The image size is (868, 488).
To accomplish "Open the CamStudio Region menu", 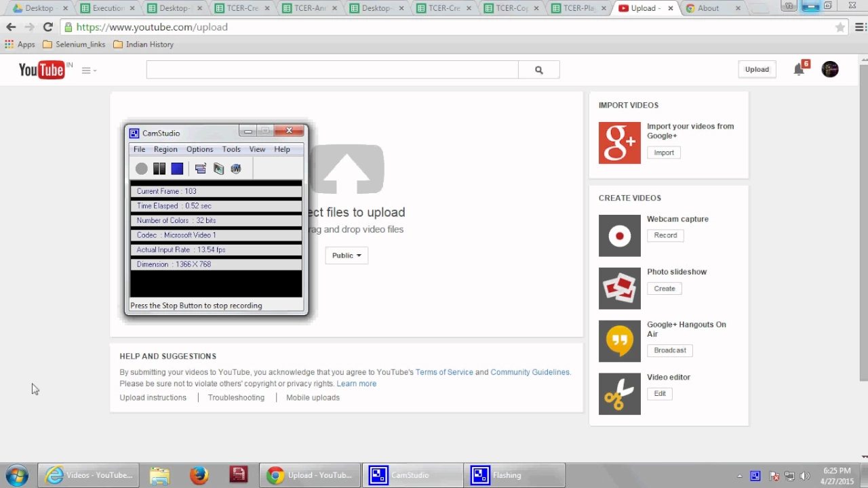I will coord(165,149).
